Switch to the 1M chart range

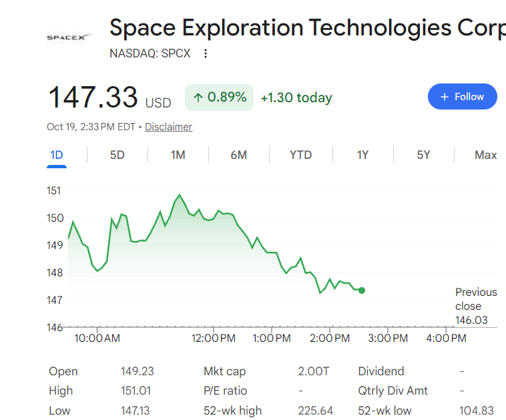[x=178, y=155]
